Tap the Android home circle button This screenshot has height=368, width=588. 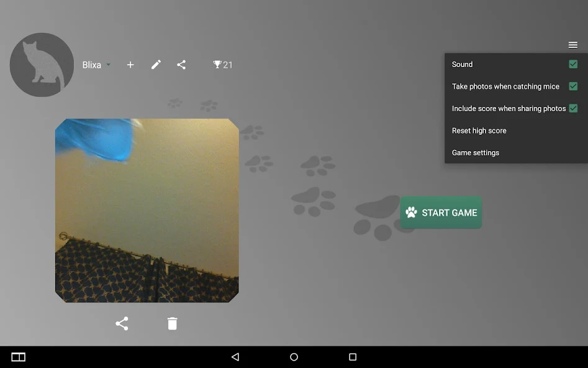[294, 357]
